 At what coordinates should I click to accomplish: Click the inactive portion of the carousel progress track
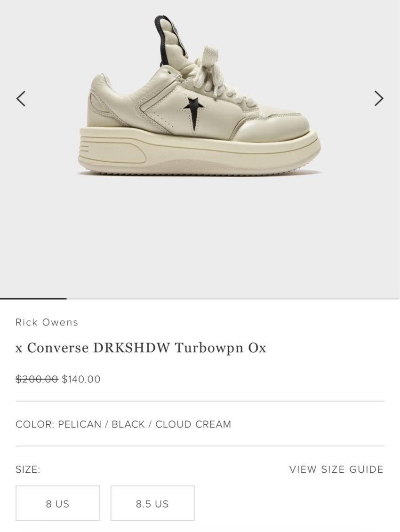click(233, 298)
